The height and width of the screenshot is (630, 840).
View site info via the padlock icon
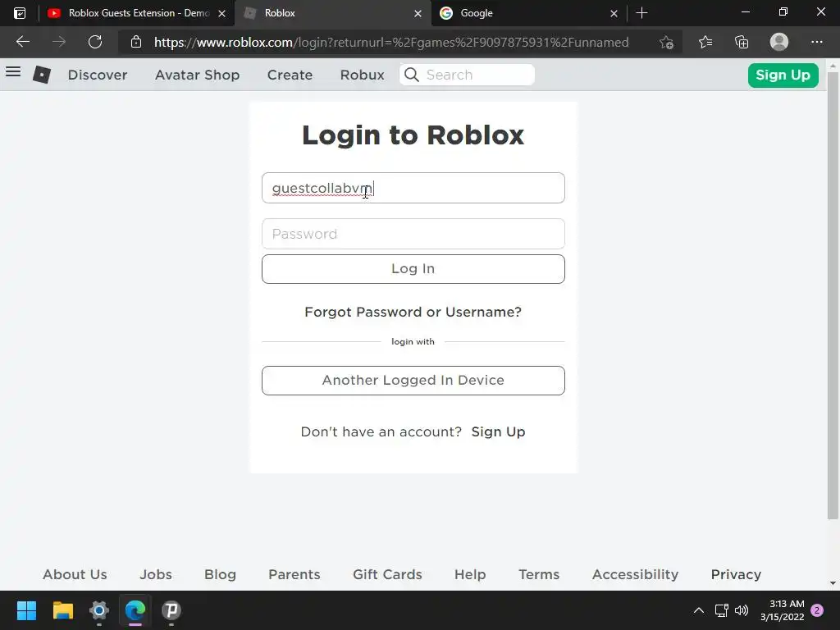pyautogui.click(x=136, y=42)
